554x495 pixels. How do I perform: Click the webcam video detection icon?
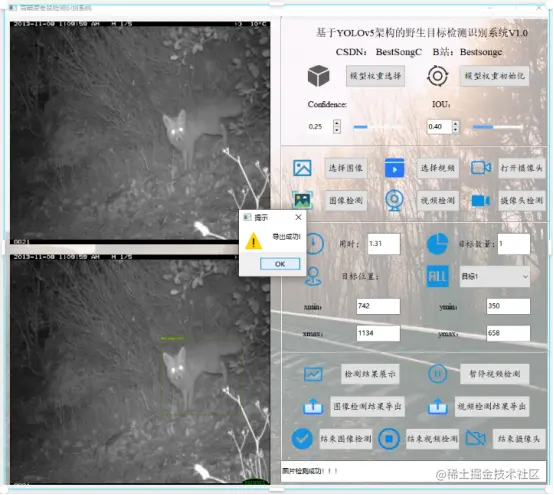click(x=394, y=200)
